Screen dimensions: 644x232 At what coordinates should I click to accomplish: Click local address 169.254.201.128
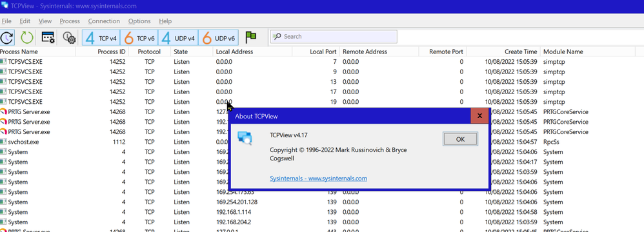coord(237,202)
